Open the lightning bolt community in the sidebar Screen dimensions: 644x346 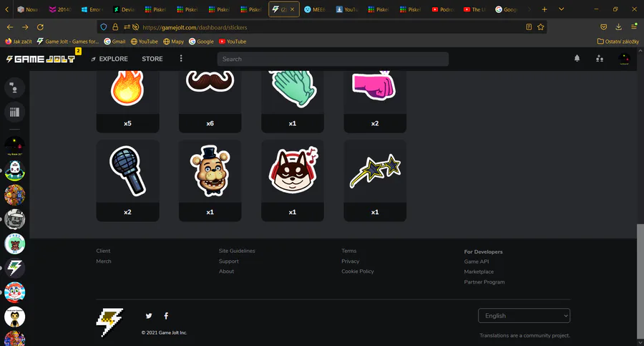pos(14,268)
